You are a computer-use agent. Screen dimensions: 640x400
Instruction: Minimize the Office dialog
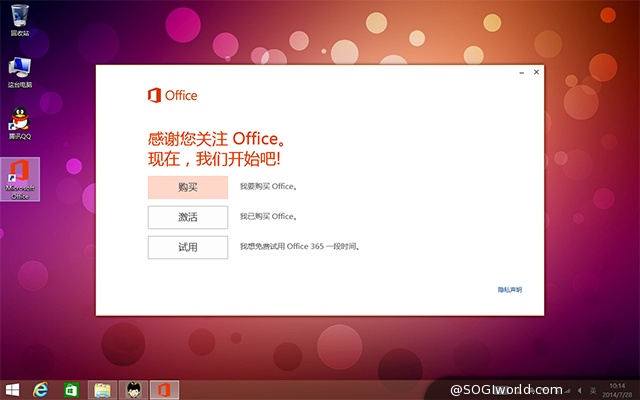tap(522, 73)
